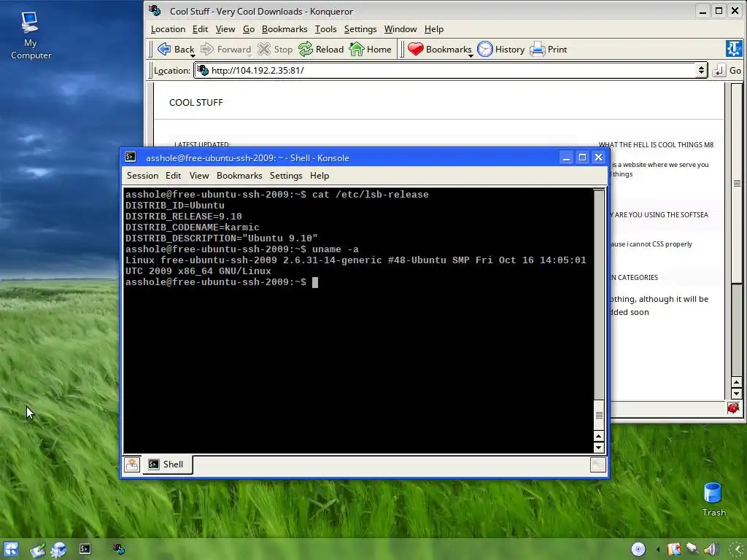The height and width of the screenshot is (560, 747).
Task: Click the volume speaker tray icon
Action: (712, 549)
